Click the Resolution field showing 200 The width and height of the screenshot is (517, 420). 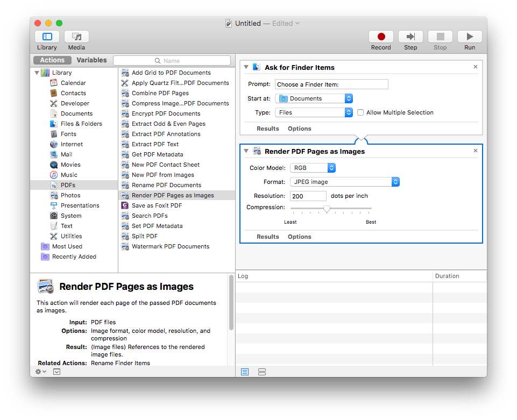point(308,196)
